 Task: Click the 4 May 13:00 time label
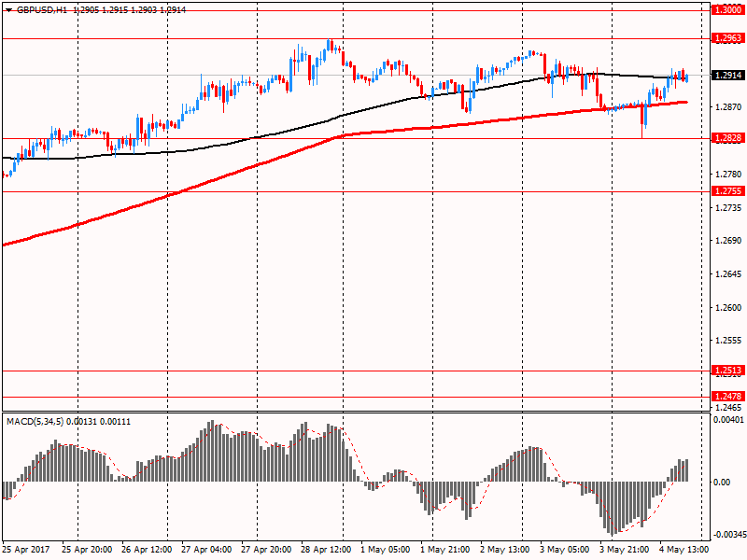(x=684, y=550)
